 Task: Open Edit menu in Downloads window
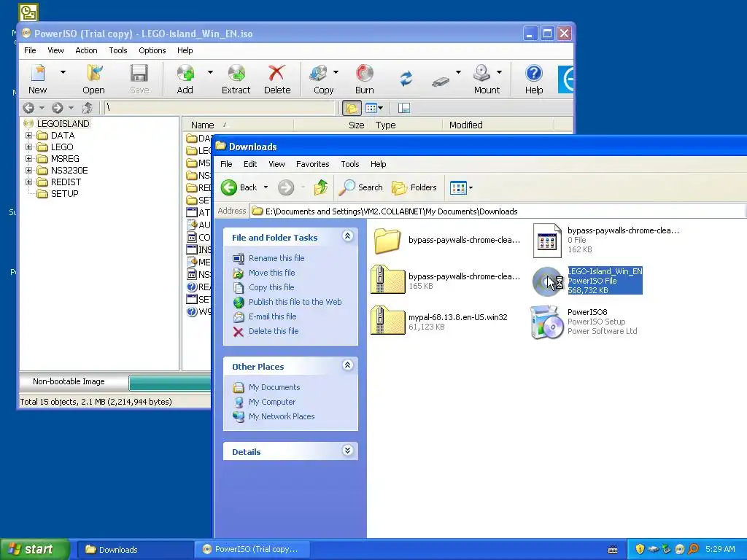[250, 164]
